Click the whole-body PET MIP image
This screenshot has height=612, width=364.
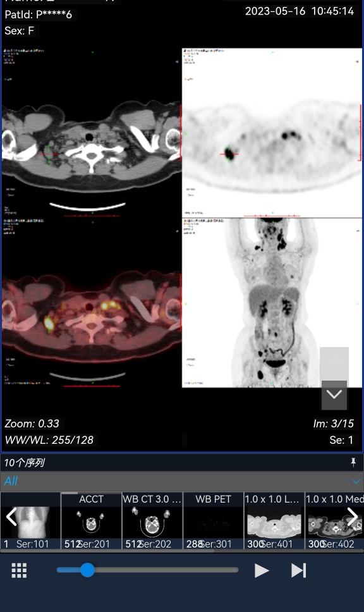[272, 303]
